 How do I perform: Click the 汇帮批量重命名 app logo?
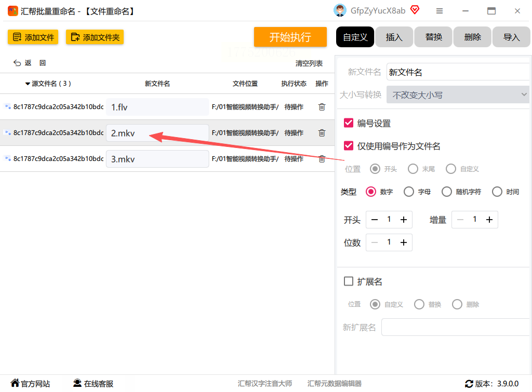[13, 11]
